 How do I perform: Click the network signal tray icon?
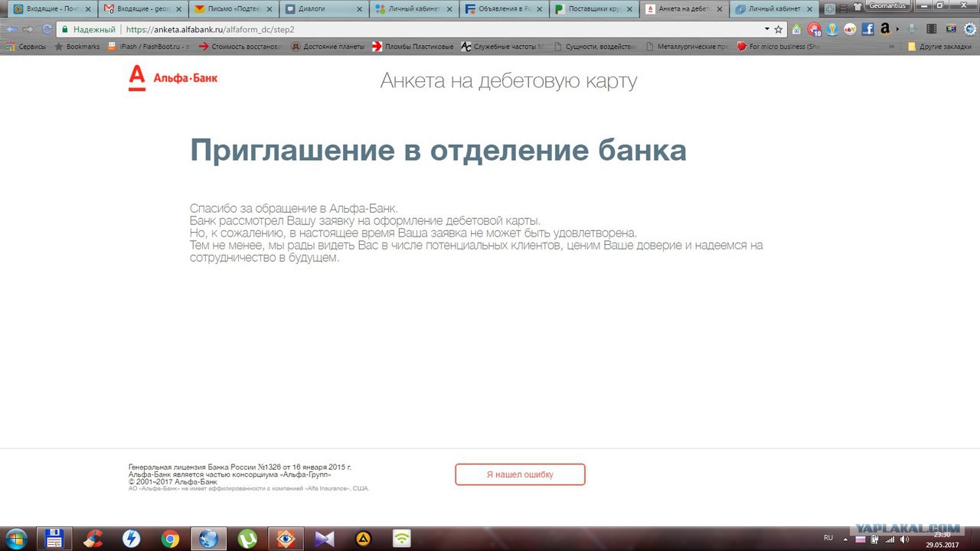(x=890, y=539)
